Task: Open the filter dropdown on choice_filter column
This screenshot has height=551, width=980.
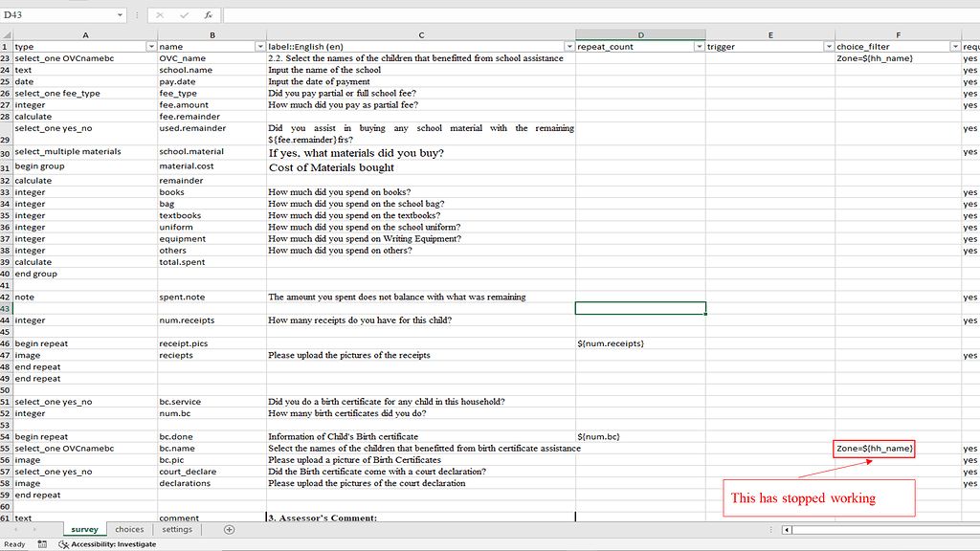Action: coord(954,46)
